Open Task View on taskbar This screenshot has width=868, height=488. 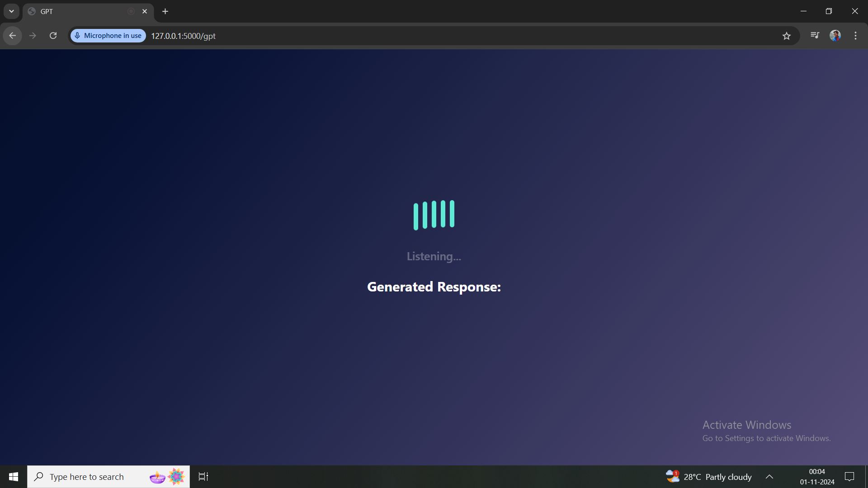203,477
